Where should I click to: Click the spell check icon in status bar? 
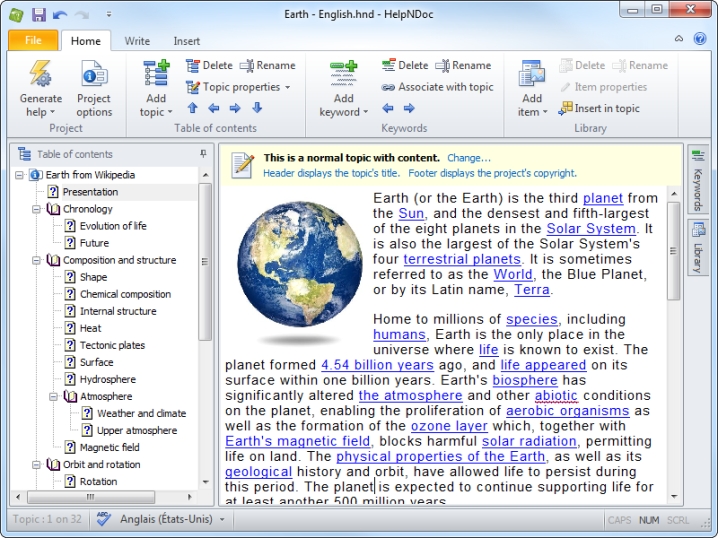pyautogui.click(x=104, y=520)
